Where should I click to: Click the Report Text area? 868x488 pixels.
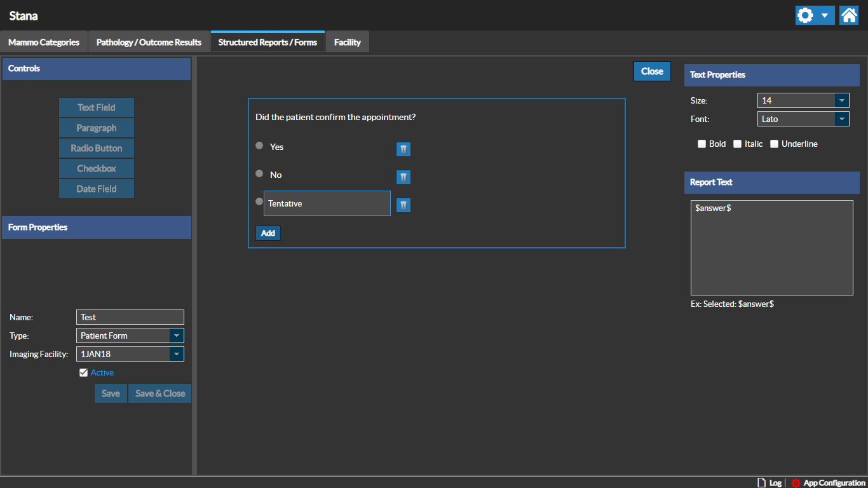point(771,248)
